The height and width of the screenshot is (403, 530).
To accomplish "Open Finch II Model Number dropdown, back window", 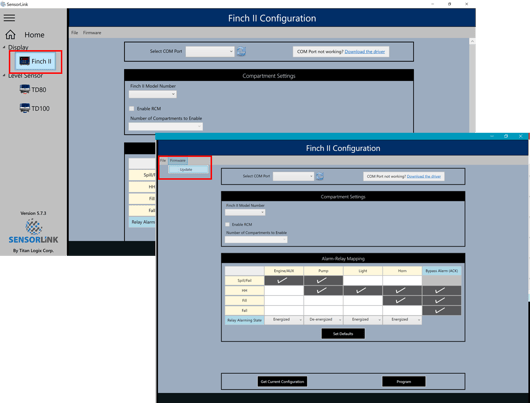I will 152,94.
